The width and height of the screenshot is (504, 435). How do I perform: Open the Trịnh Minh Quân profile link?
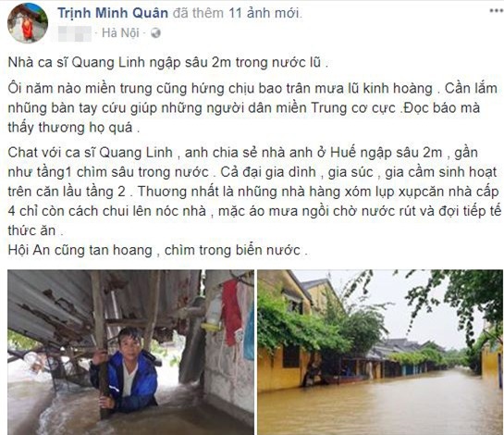[x=113, y=13]
